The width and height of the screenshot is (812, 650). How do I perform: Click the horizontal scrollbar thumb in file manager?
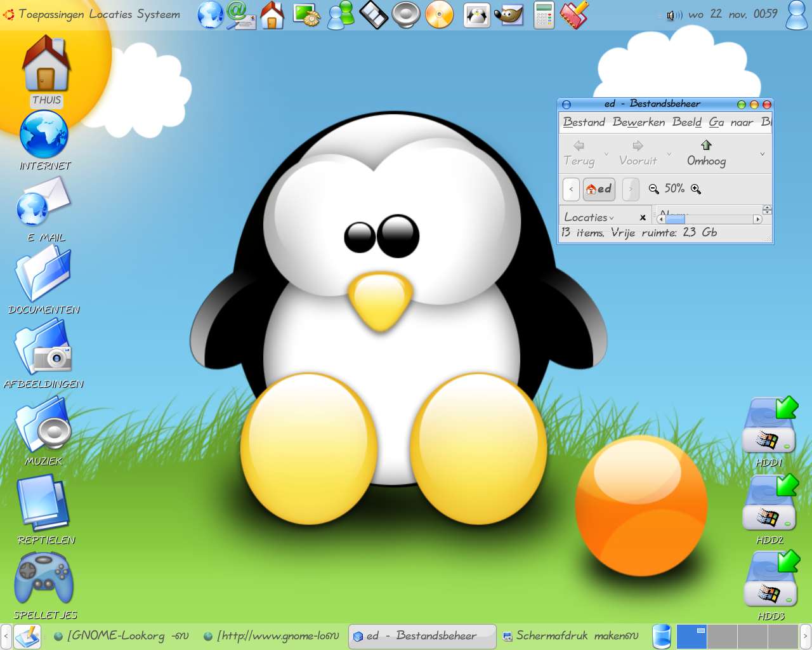(675, 219)
